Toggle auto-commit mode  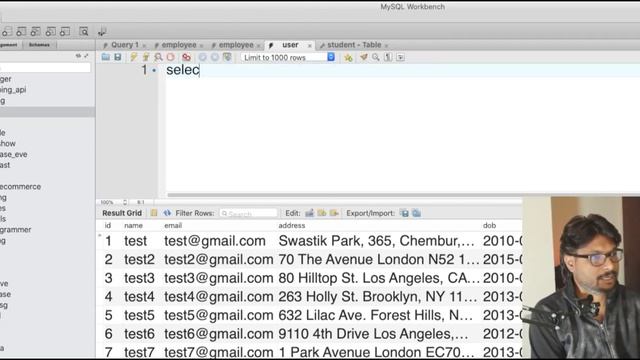pos(227,57)
